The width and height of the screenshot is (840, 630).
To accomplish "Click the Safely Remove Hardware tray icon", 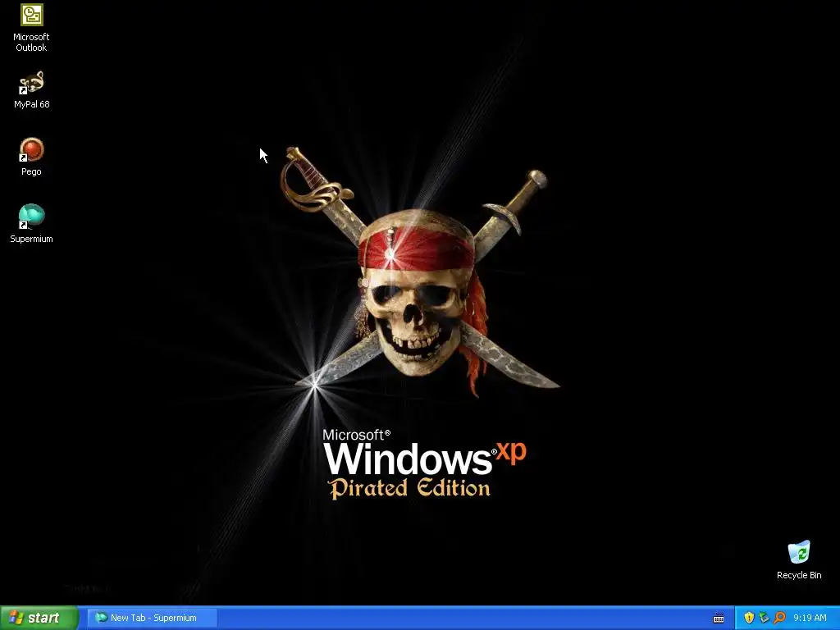I will [x=764, y=618].
